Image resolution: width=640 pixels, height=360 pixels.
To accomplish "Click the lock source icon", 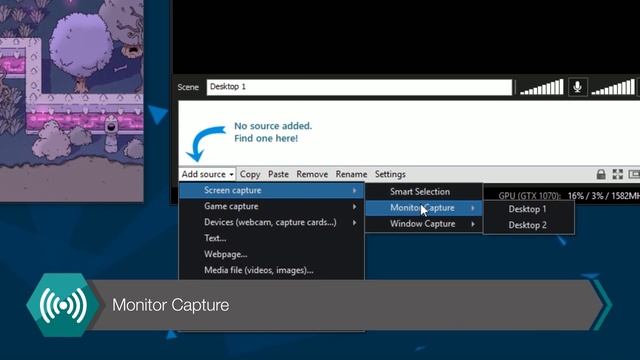I will tap(601, 174).
